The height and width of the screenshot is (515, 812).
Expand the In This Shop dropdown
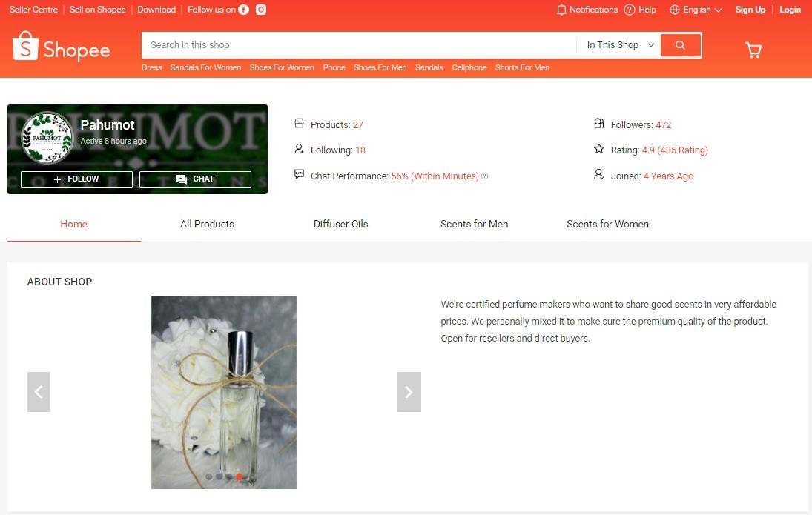(619, 45)
